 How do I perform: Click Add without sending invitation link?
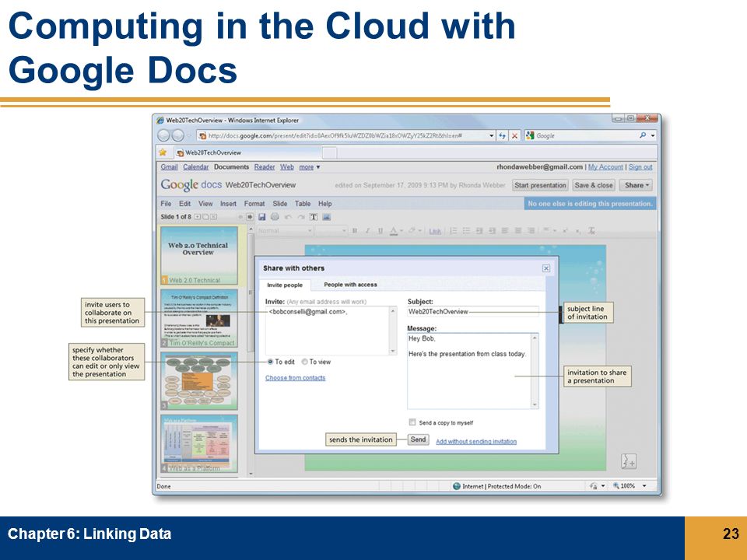click(476, 442)
